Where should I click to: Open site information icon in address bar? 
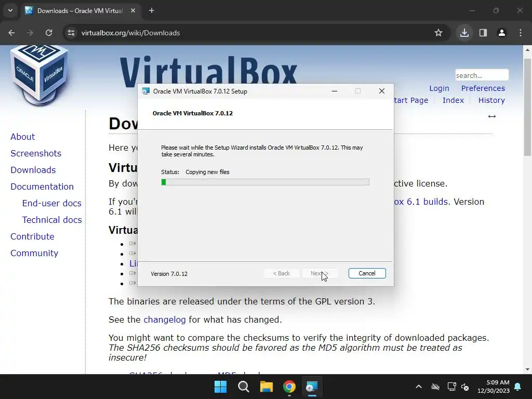coord(71,33)
